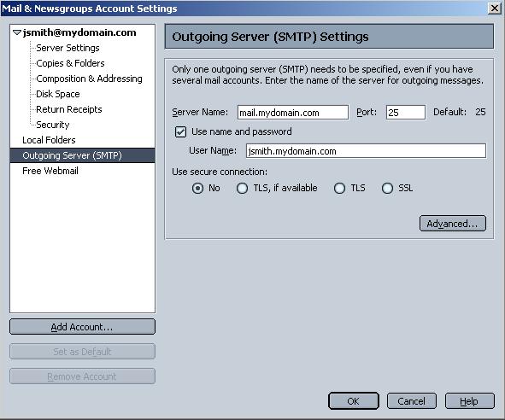Choose TLS, if available radio option

242,189
